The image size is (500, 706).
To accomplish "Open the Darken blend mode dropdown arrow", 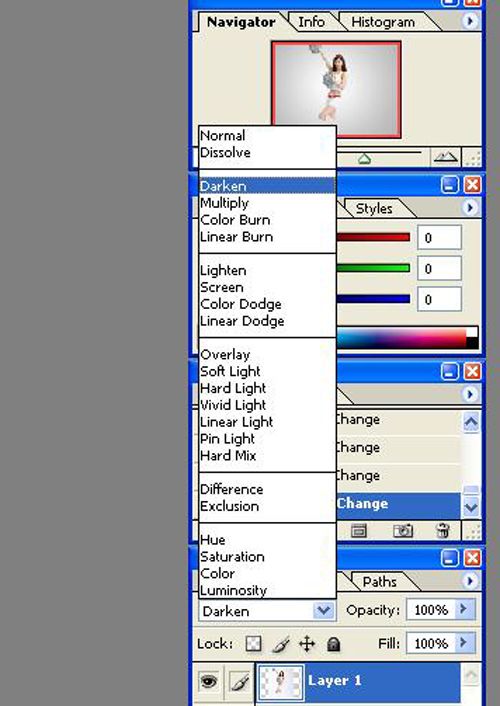I will click(323, 611).
